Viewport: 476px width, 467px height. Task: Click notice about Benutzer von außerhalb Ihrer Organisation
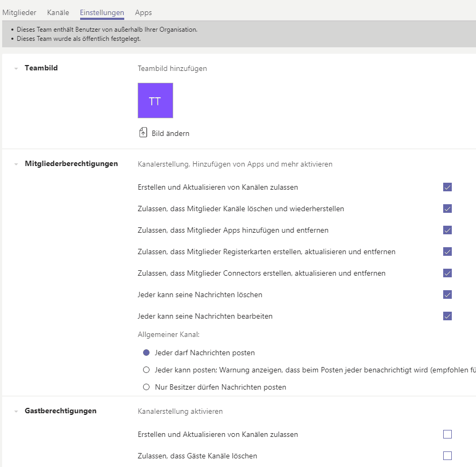[x=107, y=30]
